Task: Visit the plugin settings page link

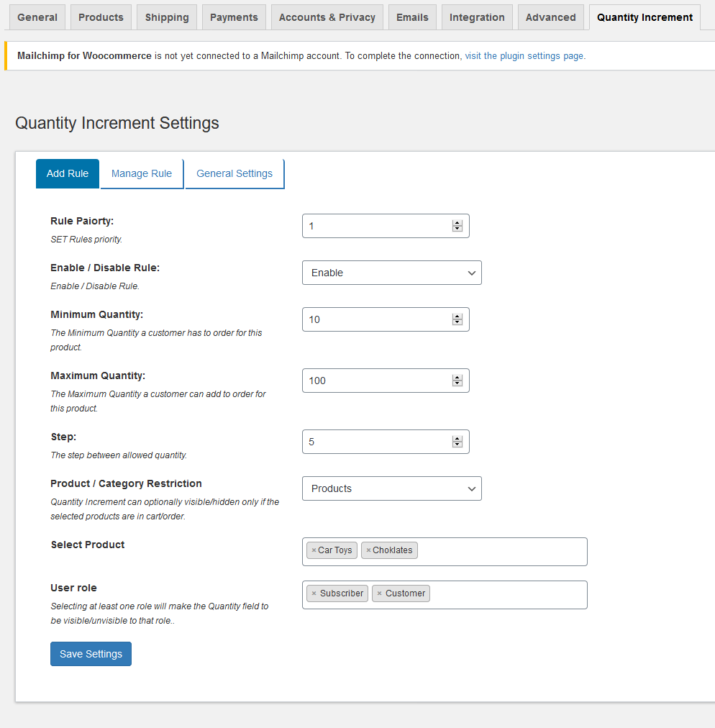Action: point(524,55)
